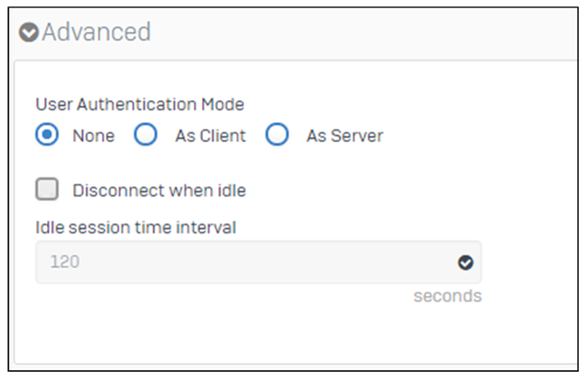Viewport: 588px width, 381px height.
Task: Click the "As Server" option label
Action: (x=344, y=136)
